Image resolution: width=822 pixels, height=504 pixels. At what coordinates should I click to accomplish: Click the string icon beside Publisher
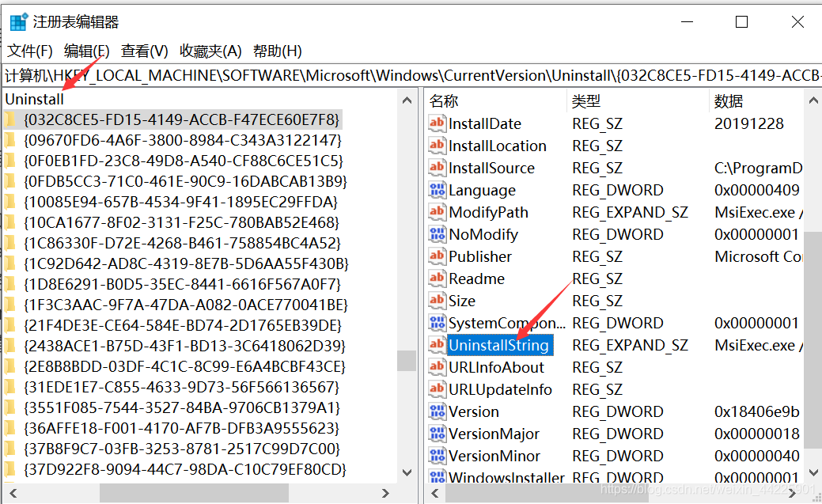pyautogui.click(x=438, y=256)
